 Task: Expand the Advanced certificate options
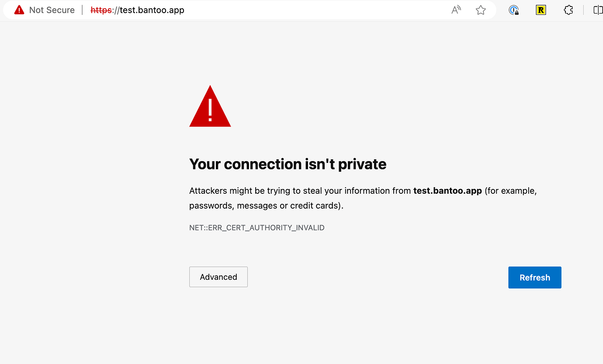pos(218,277)
